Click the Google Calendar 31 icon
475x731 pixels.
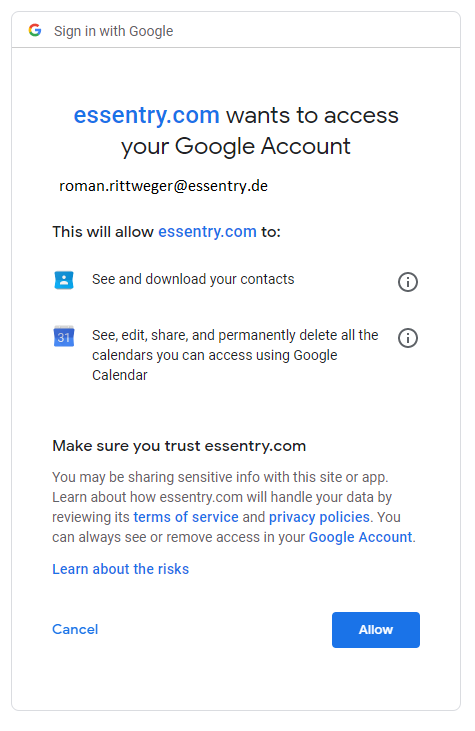click(x=64, y=336)
